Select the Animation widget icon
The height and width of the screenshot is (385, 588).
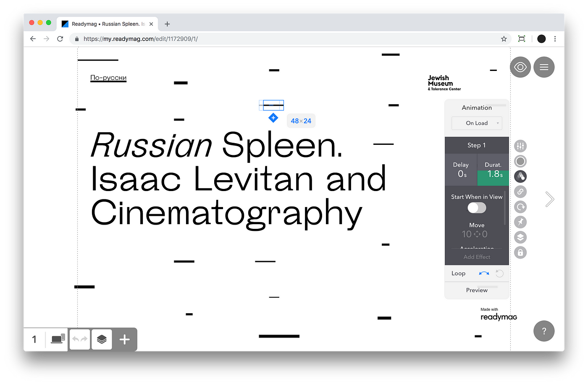[x=520, y=176]
